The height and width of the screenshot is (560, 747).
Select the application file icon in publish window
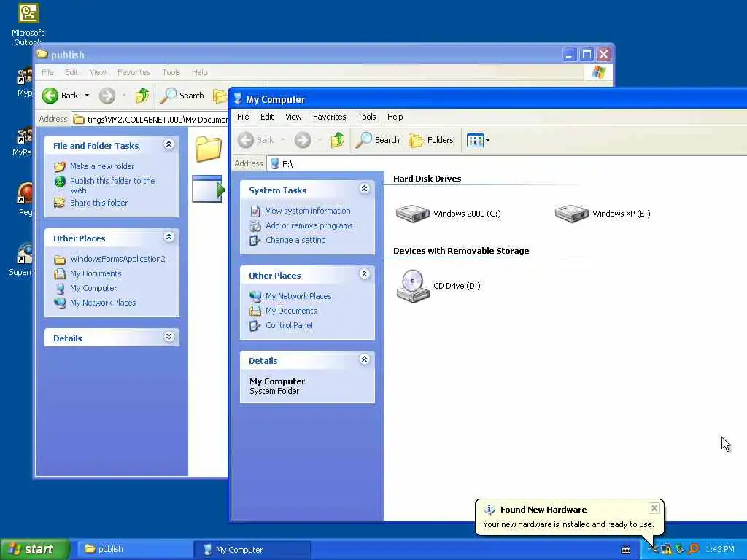tap(208, 189)
